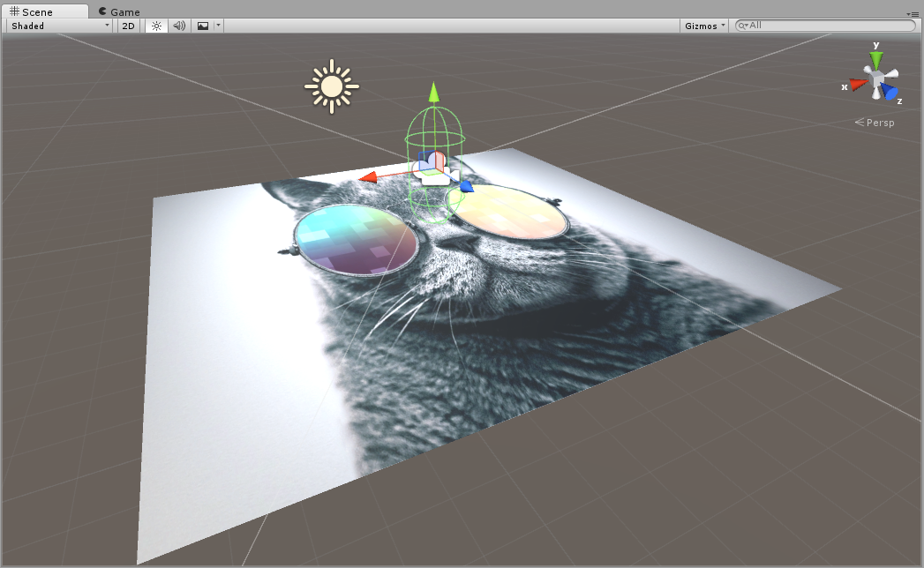Click the center cube of orientation gizmo
Viewport: 924px width, 568px height.
pyautogui.click(x=877, y=78)
